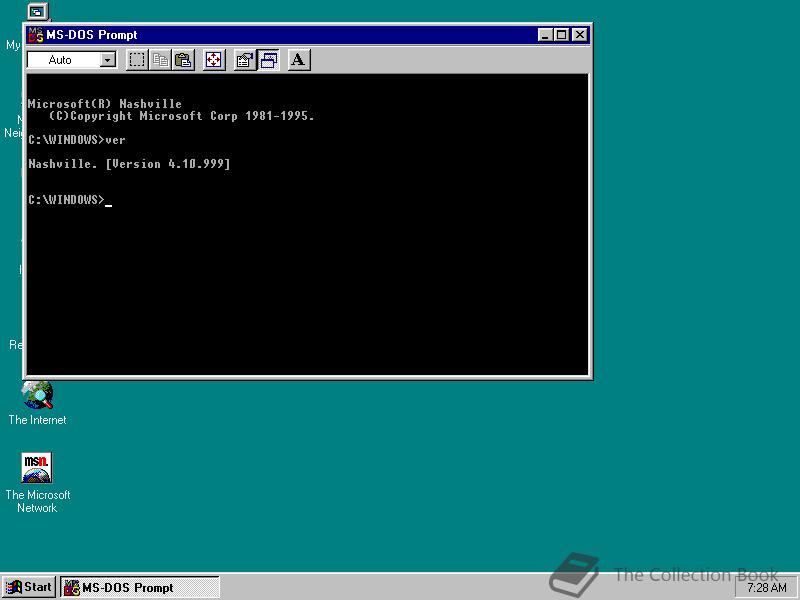Click the MS-DOS Prompt title bar icon
This screenshot has width=800, height=600.
(x=36, y=35)
